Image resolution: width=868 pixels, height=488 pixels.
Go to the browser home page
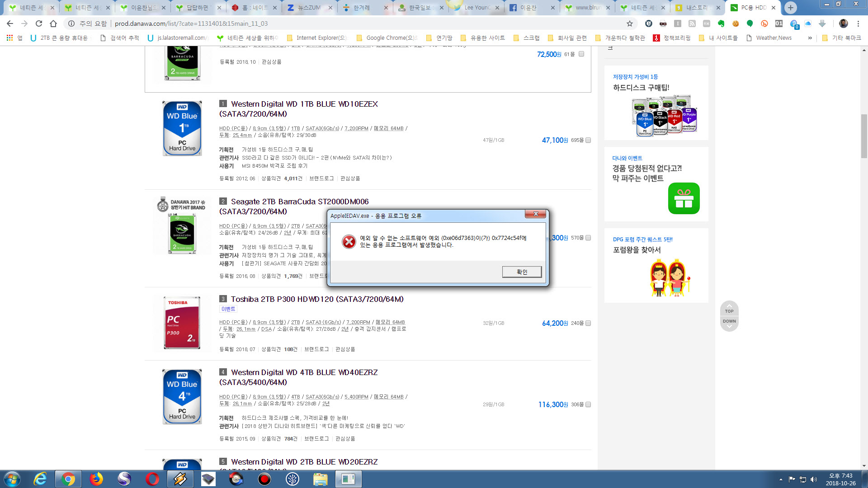point(53,23)
